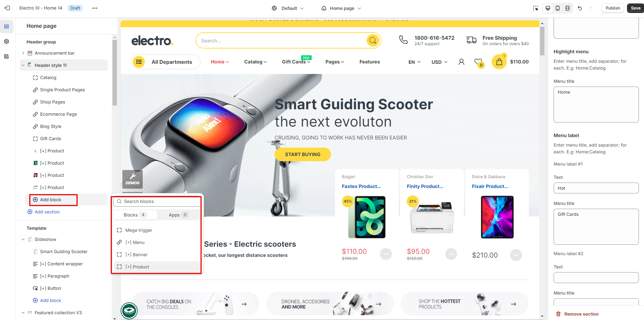Open the wishlist heart icon

click(x=478, y=62)
